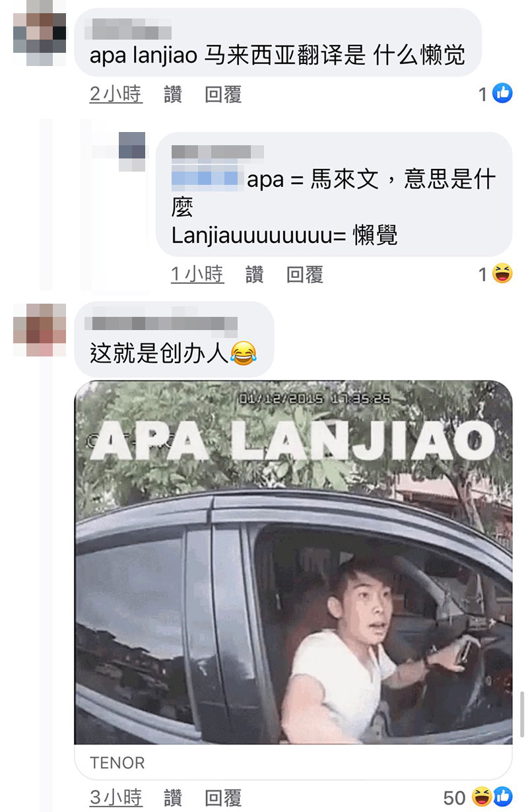The width and height of the screenshot is (528, 812).
Task: Reply under the Lanjiauuuuuuuu comment
Action: tap(304, 275)
